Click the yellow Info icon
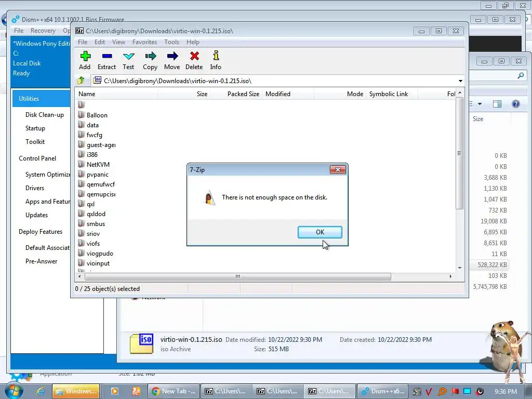This screenshot has height=399, width=532. [216, 55]
